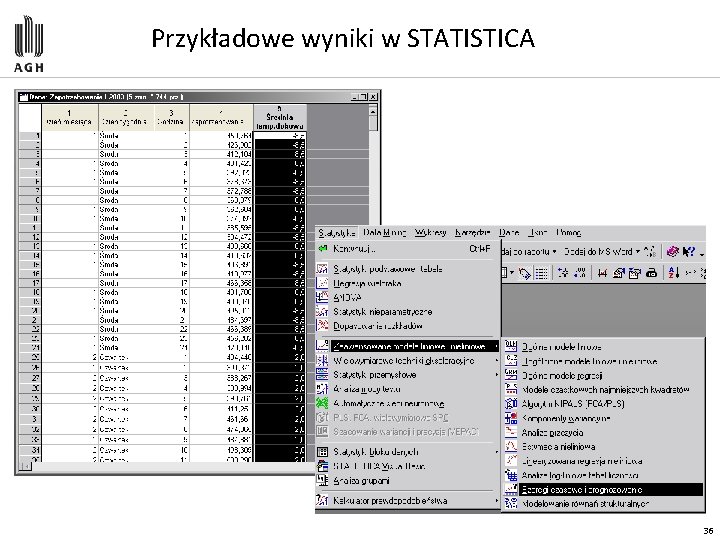Expand Wielowymiarowe techniki eksploracyjne submenu arrow

coord(497,361)
